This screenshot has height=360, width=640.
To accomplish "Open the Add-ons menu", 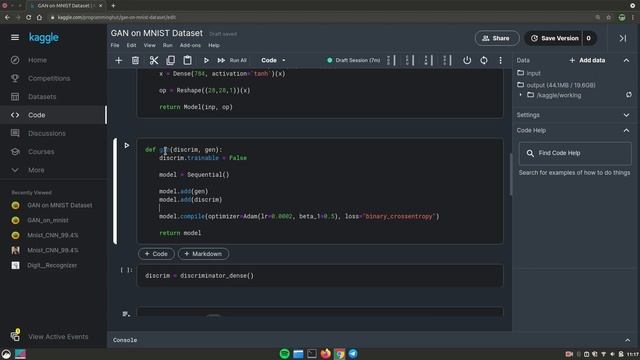I will click(x=190, y=45).
